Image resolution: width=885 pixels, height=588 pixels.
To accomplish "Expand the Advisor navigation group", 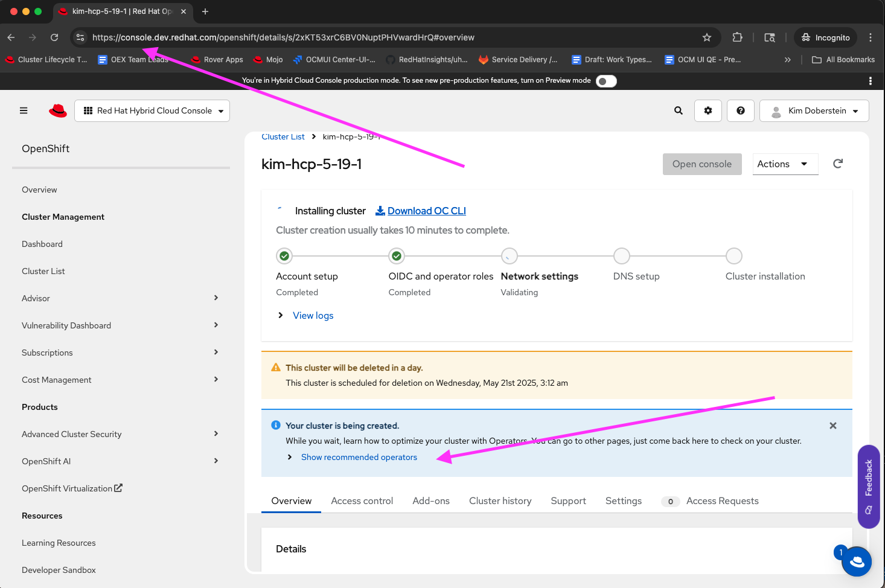I will [120, 298].
